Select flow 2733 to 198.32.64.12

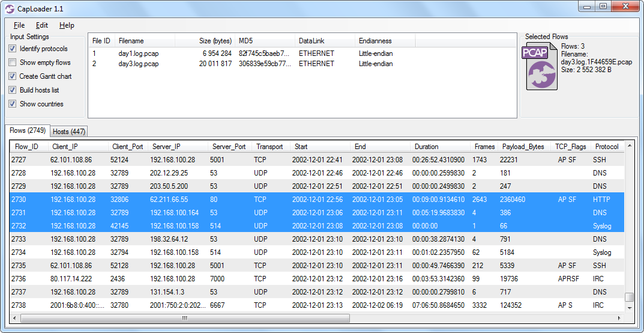[x=317, y=239]
